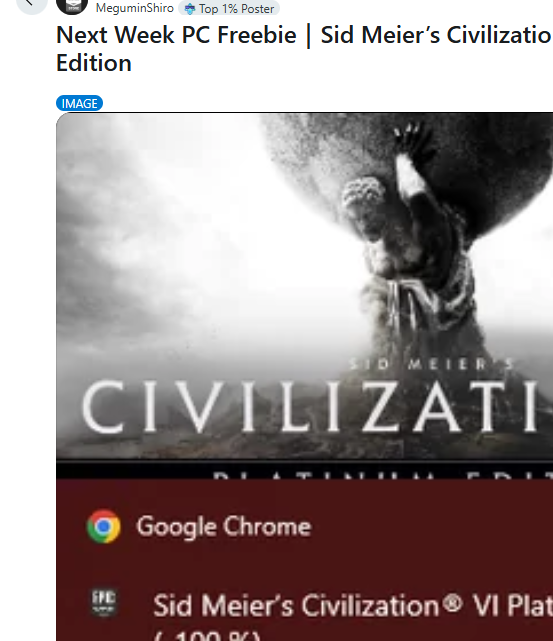This screenshot has width=553, height=641.
Task: Click the (-100 %) discount text
Action: (207, 636)
